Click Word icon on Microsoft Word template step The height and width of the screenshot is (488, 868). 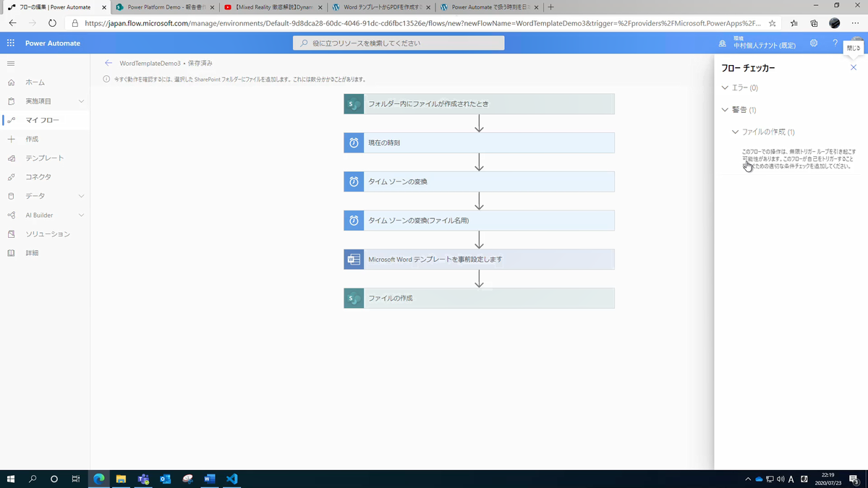[354, 260]
